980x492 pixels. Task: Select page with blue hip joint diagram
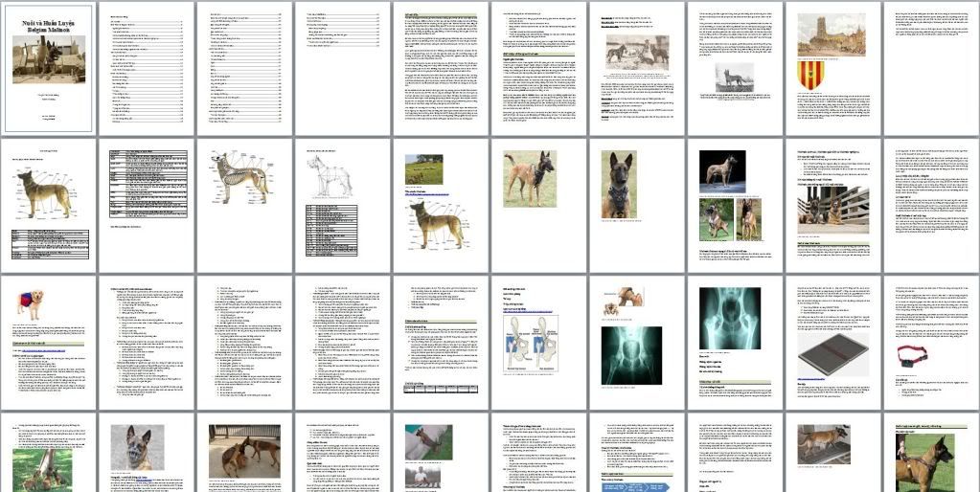(538, 342)
